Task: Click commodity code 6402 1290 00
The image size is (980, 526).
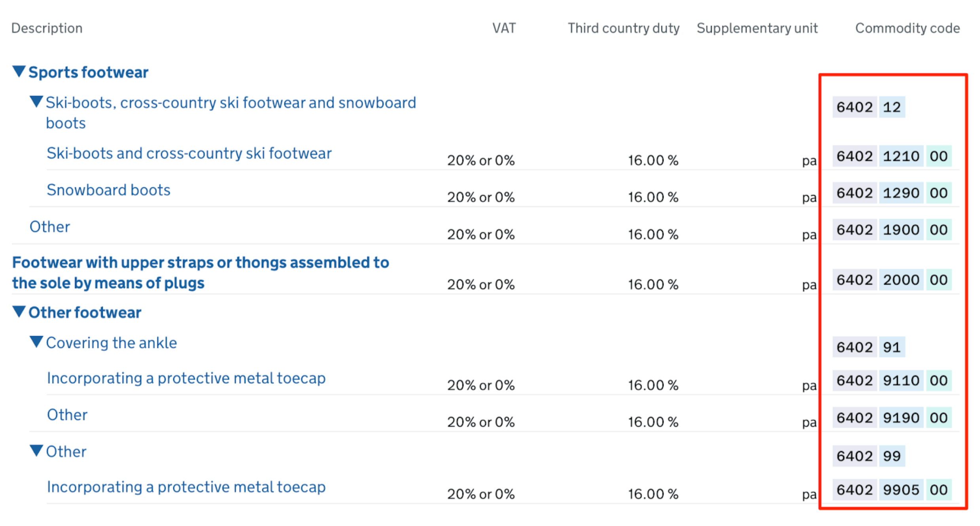Action: click(x=891, y=193)
